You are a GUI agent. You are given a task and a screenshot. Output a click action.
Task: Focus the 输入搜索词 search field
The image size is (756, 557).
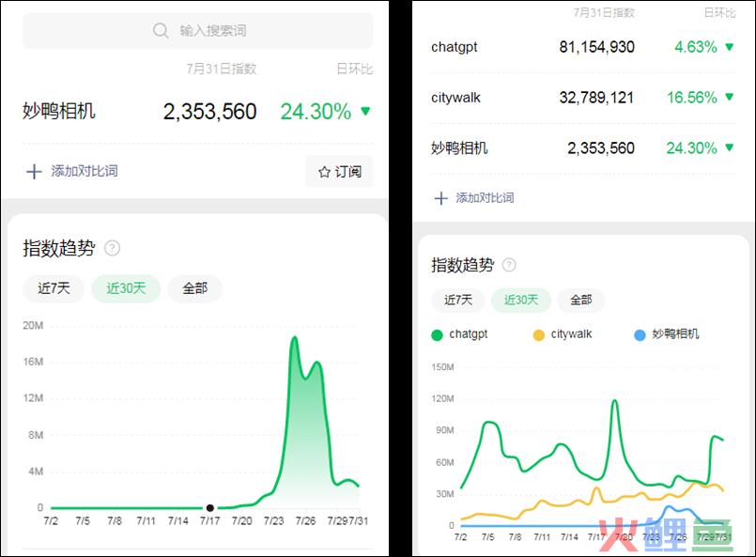click(x=197, y=30)
